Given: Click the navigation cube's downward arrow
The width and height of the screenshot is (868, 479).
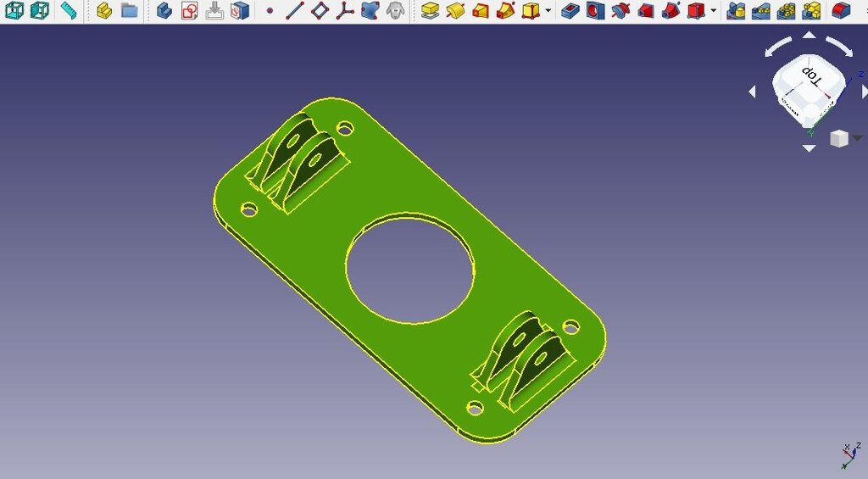Looking at the screenshot, I should click(809, 148).
